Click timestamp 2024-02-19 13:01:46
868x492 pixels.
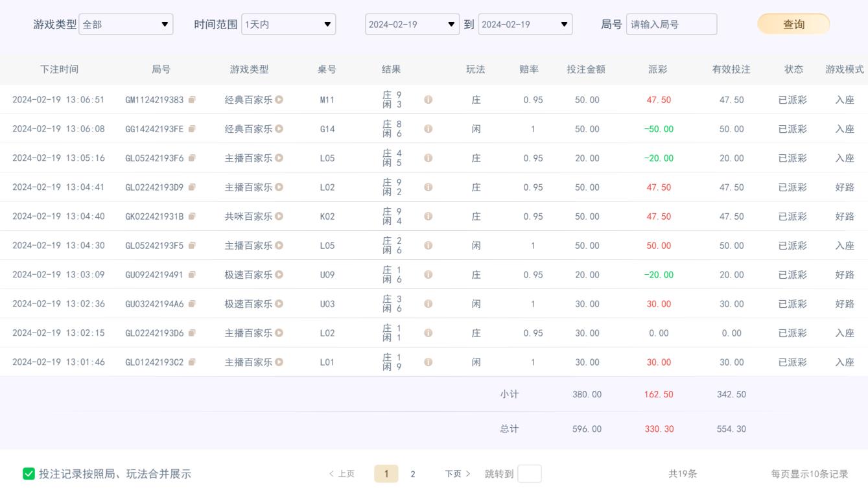pos(58,362)
